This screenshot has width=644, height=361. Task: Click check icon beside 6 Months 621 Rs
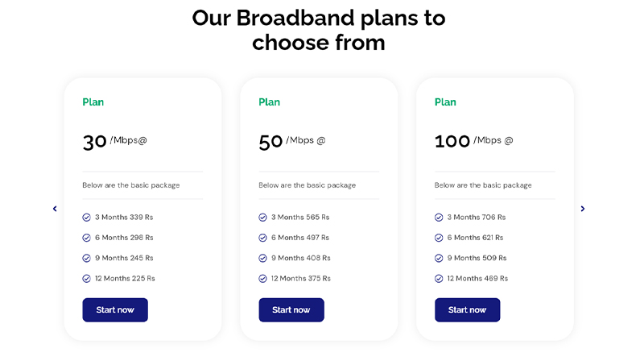pos(439,238)
